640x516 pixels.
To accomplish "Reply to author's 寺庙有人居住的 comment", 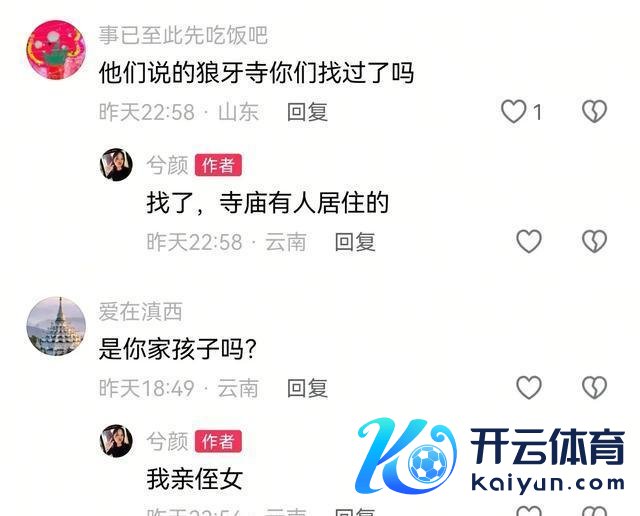I will pos(355,242).
